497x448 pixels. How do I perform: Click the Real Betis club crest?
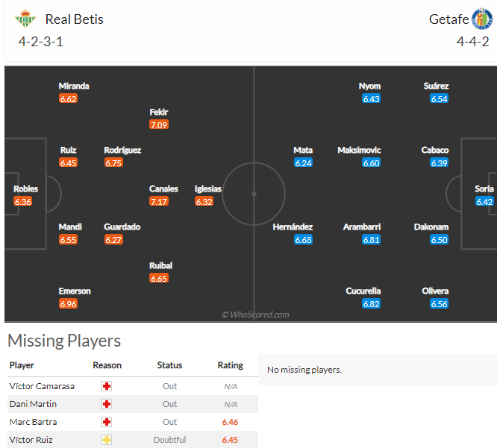click(x=25, y=19)
